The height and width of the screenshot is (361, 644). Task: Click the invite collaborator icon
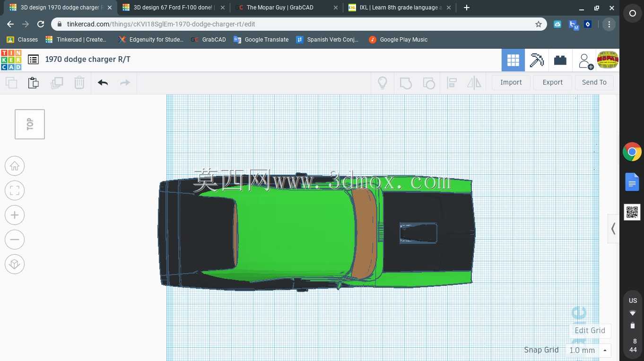pyautogui.click(x=585, y=61)
